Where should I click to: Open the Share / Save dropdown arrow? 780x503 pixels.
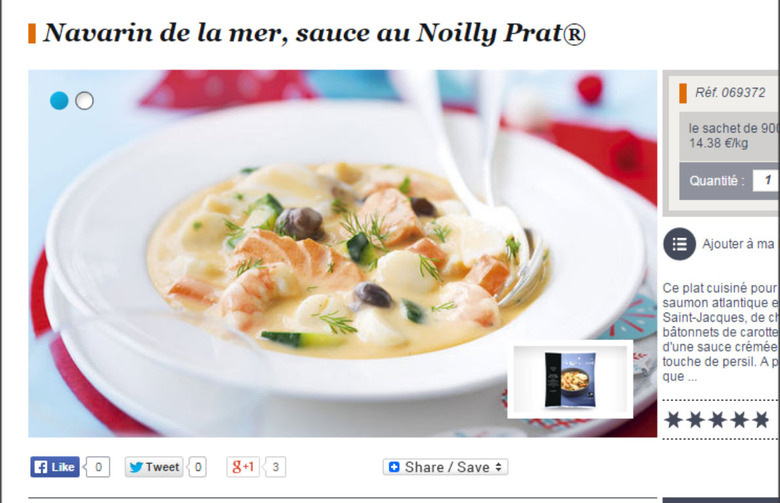tap(499, 467)
